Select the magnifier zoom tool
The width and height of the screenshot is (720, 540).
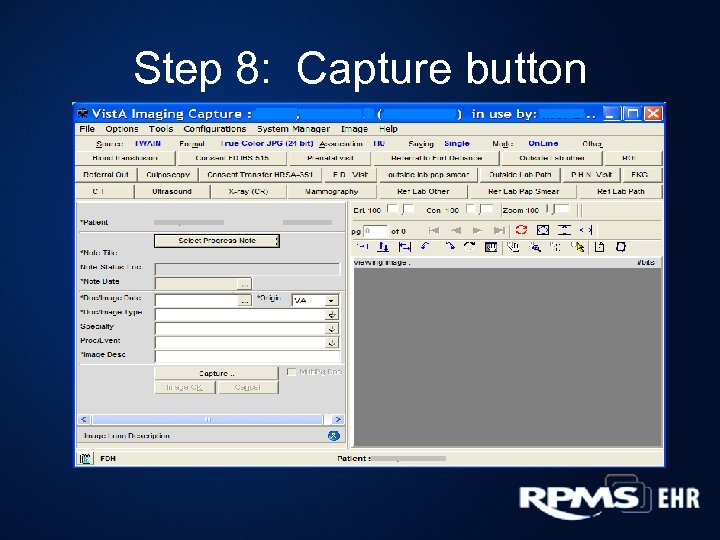535,248
